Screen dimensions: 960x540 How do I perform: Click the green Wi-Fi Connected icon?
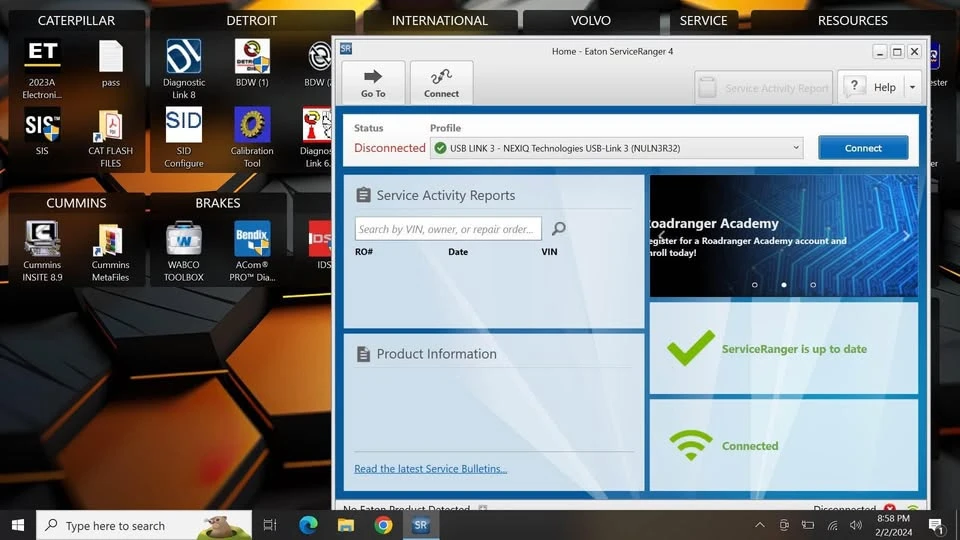click(691, 445)
